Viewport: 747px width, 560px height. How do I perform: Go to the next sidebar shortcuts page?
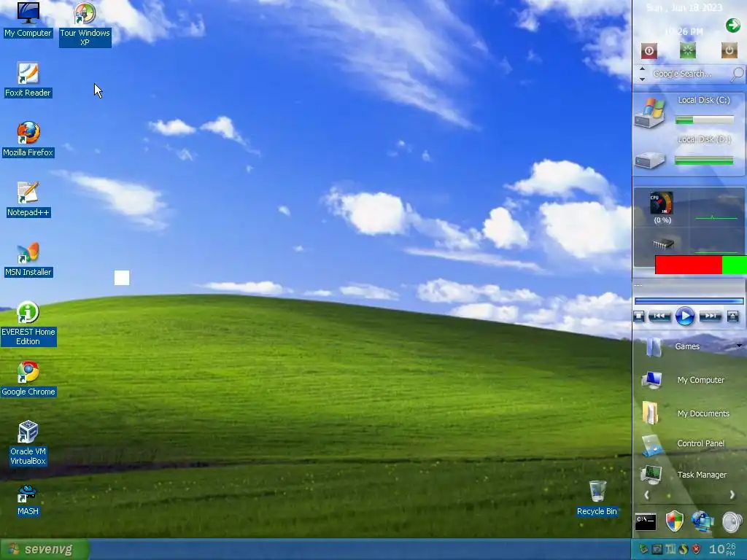click(732, 495)
